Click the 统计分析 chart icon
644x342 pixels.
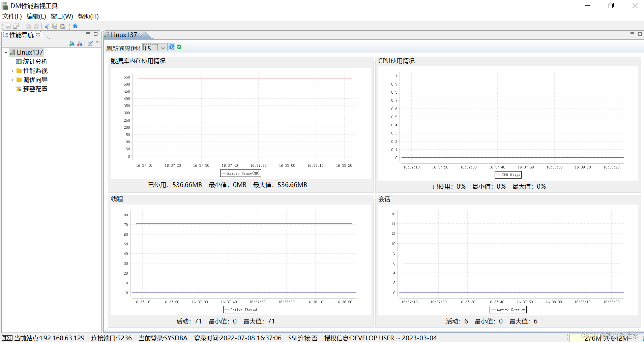(19, 61)
